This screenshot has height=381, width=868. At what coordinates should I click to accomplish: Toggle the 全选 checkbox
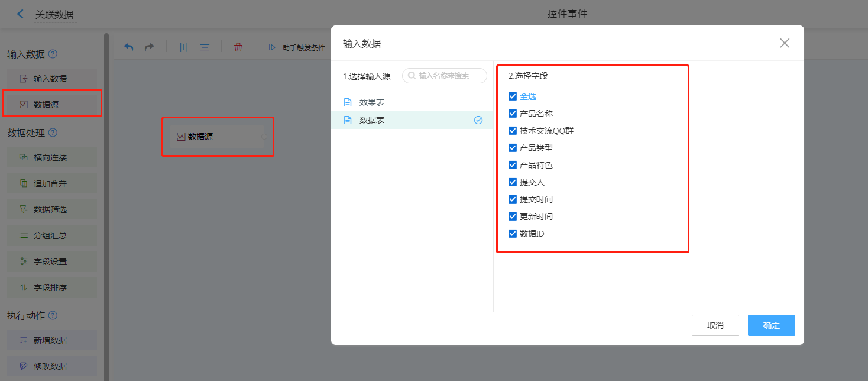[x=513, y=96]
